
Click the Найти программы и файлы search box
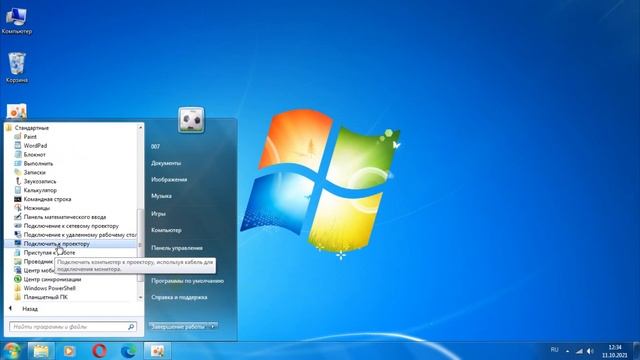click(73, 327)
